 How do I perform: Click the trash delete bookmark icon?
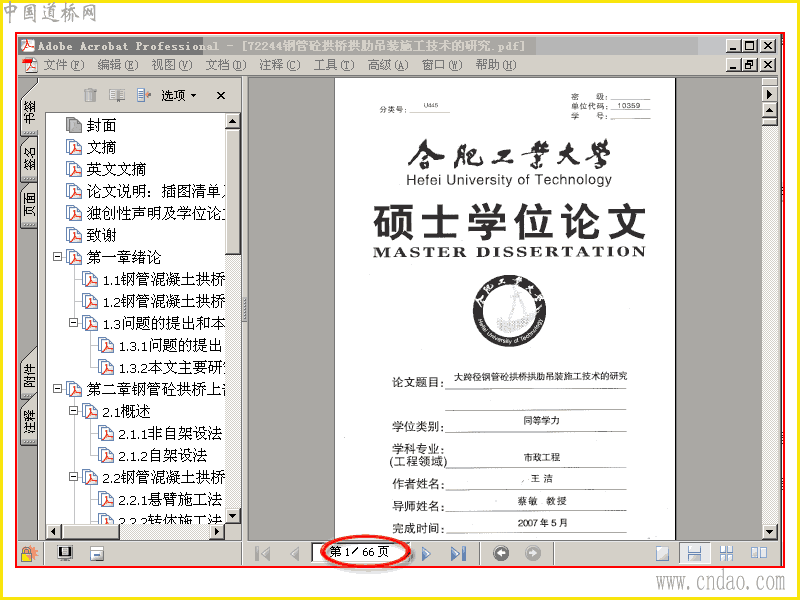90,95
